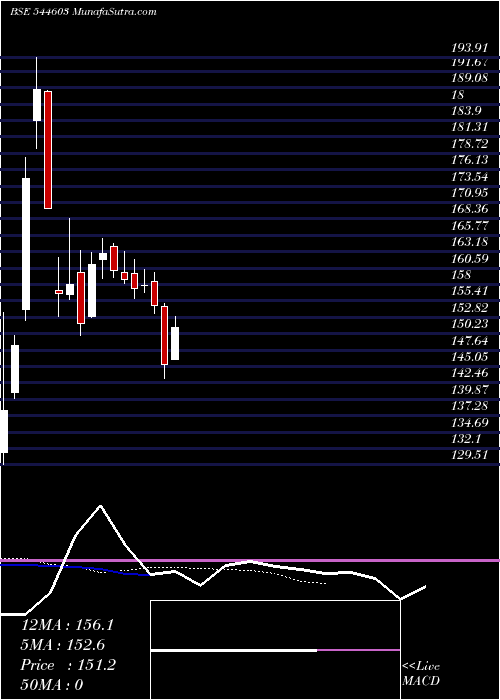Click the 12MA : 156.1 readout
500x700 pixels.
click(x=67, y=625)
